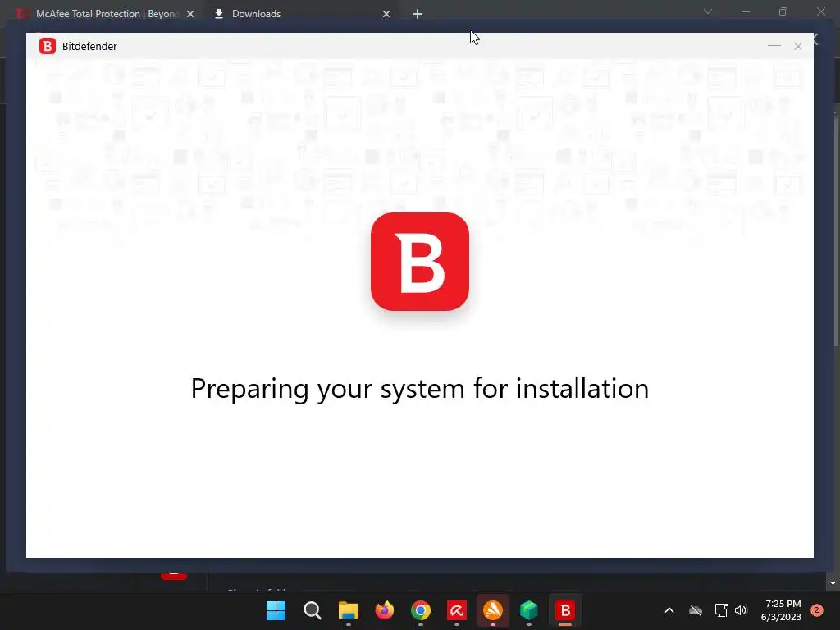Expand the hidden system tray icons
840x630 pixels.
669,610
